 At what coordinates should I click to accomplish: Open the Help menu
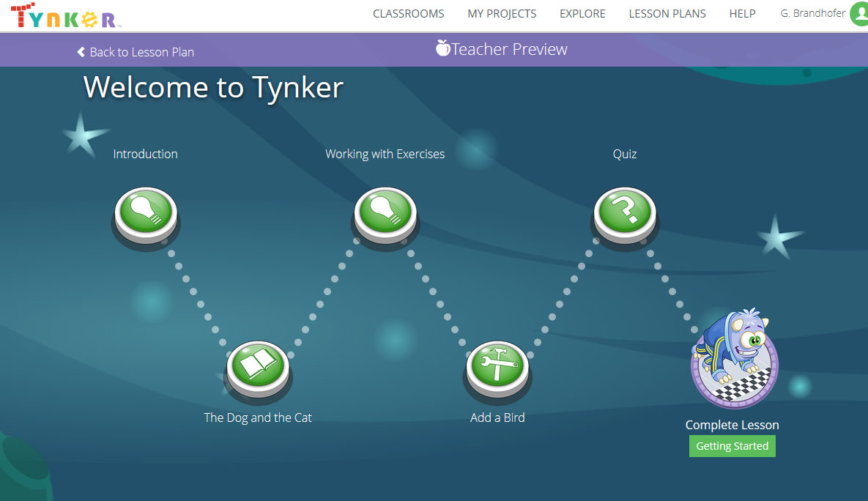tap(742, 14)
